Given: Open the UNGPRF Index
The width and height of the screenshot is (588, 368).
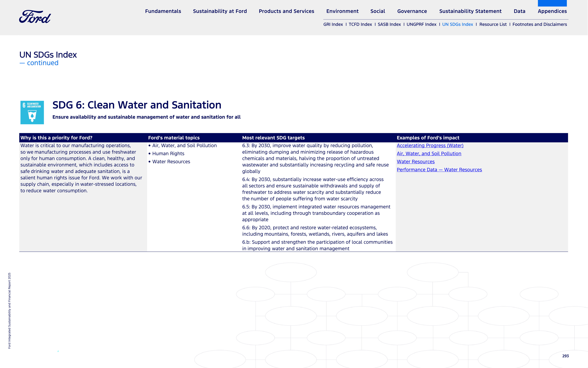Looking at the screenshot, I should [x=422, y=24].
